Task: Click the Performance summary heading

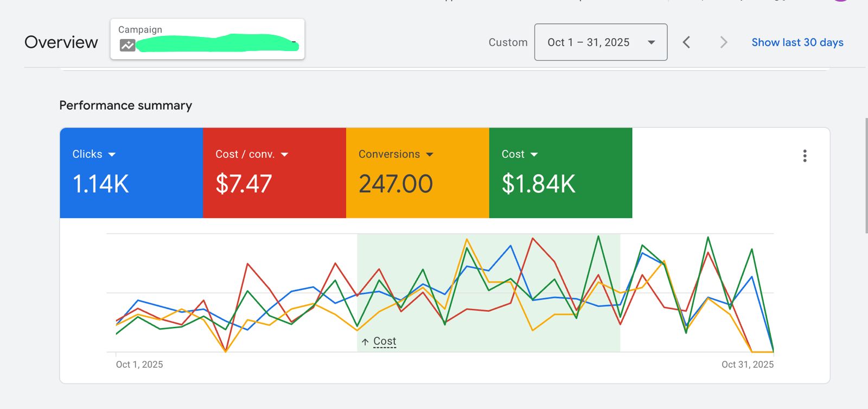Action: click(x=125, y=105)
